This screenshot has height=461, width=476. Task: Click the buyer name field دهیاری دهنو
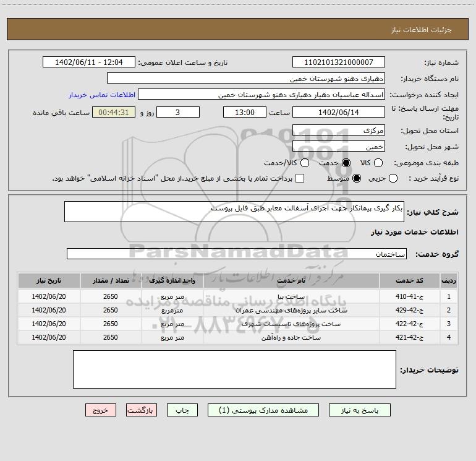[x=246, y=78]
